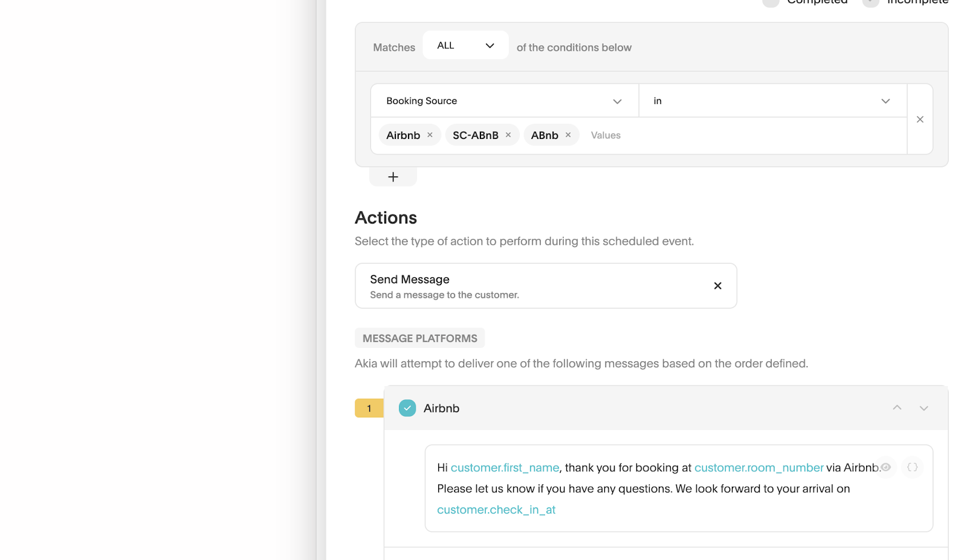Toggle message preview eye icon

click(x=886, y=467)
